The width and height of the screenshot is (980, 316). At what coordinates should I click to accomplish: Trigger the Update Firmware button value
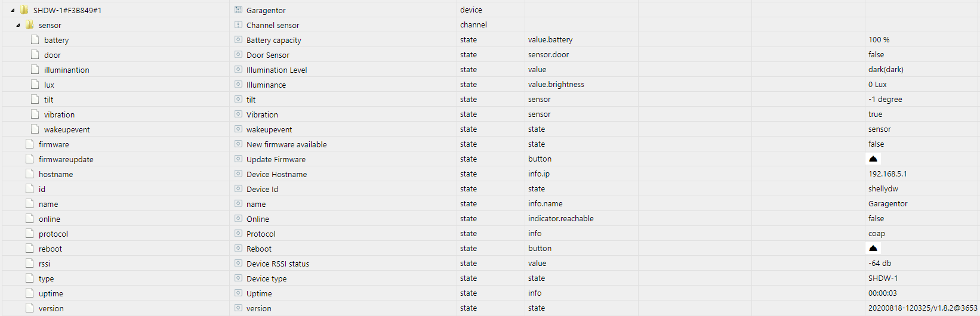(x=873, y=159)
